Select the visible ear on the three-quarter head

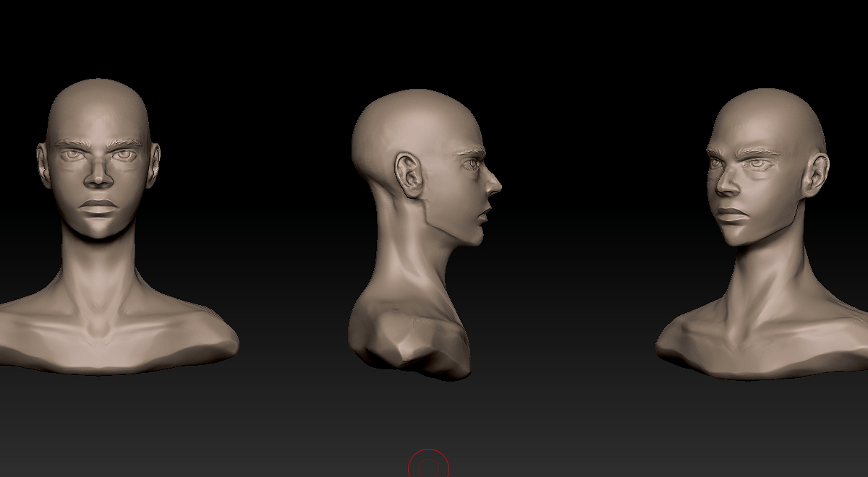[x=817, y=176]
